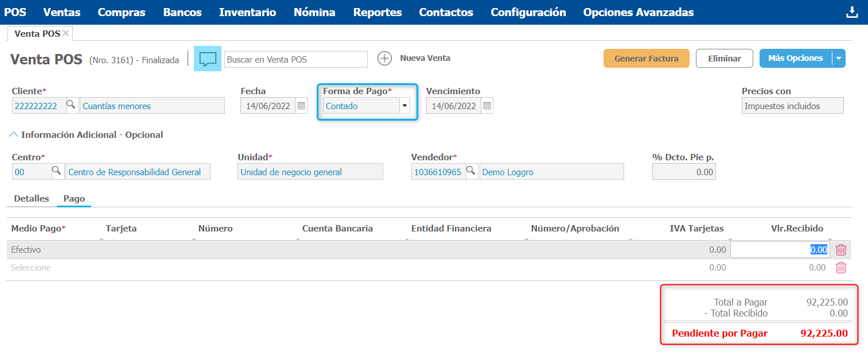Delete the Efectivo payment row
This screenshot has width=868, height=359.
(841, 250)
